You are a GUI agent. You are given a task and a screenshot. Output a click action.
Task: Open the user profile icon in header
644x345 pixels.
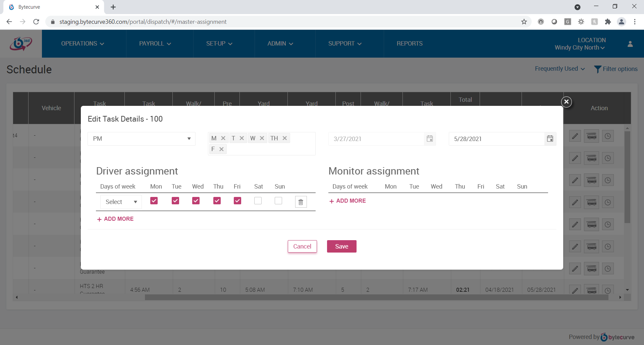tap(630, 44)
